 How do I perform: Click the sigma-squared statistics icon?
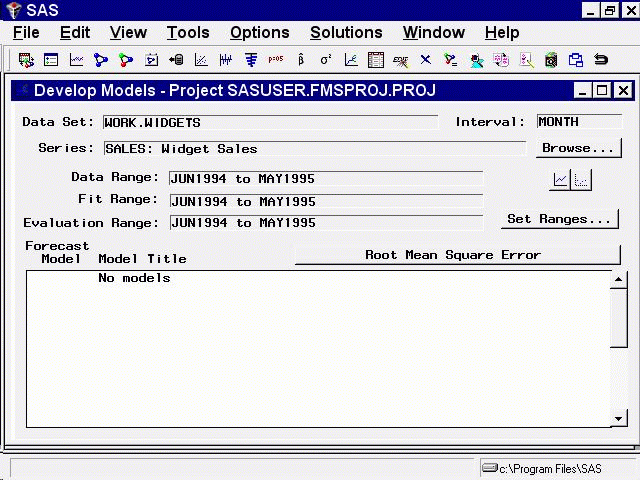click(326, 60)
